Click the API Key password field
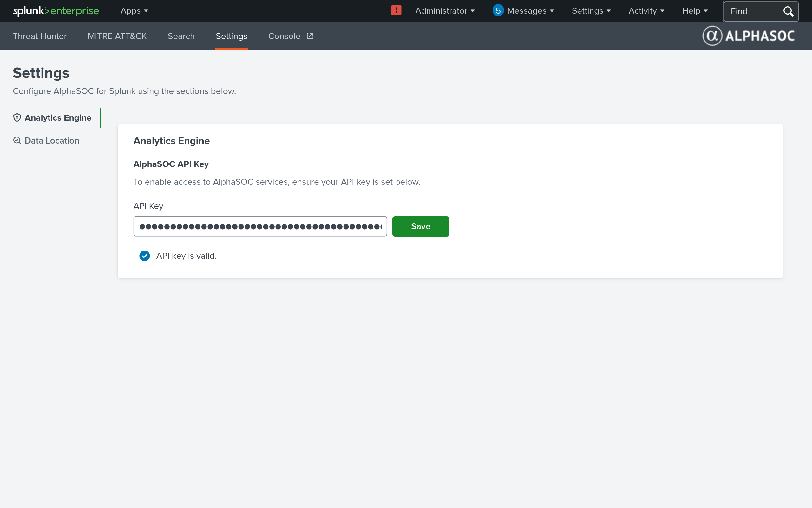 [260, 226]
